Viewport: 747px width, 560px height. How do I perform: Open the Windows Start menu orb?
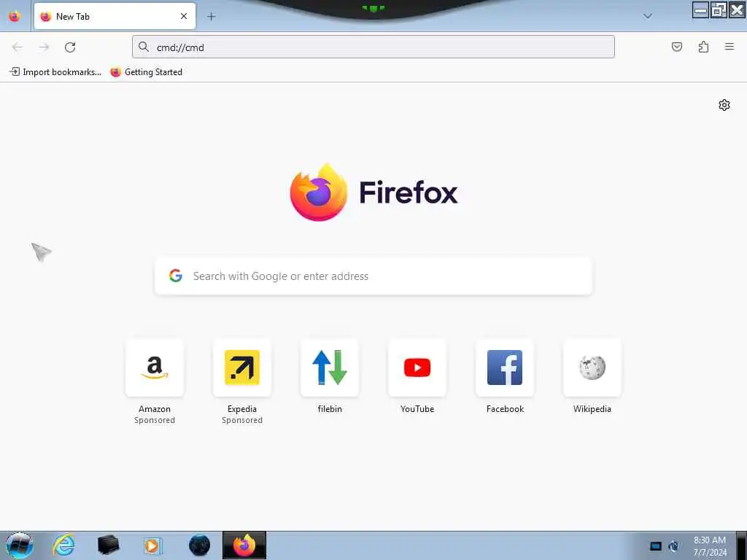tap(19, 545)
